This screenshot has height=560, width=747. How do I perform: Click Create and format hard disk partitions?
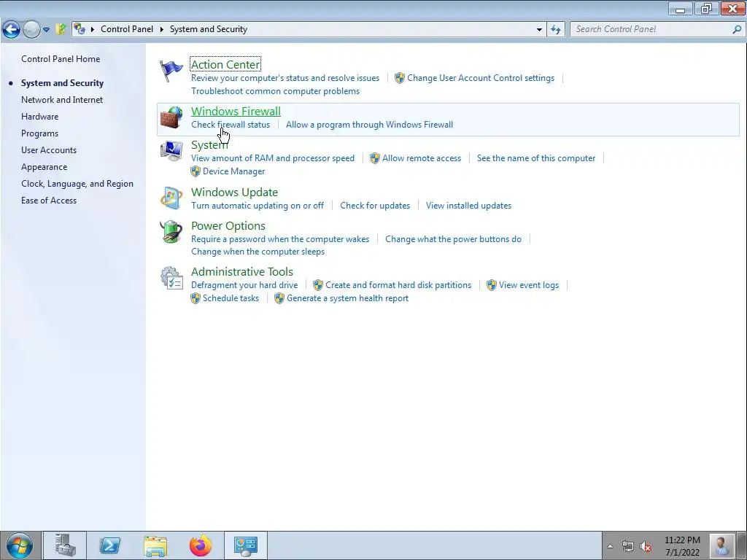398,285
